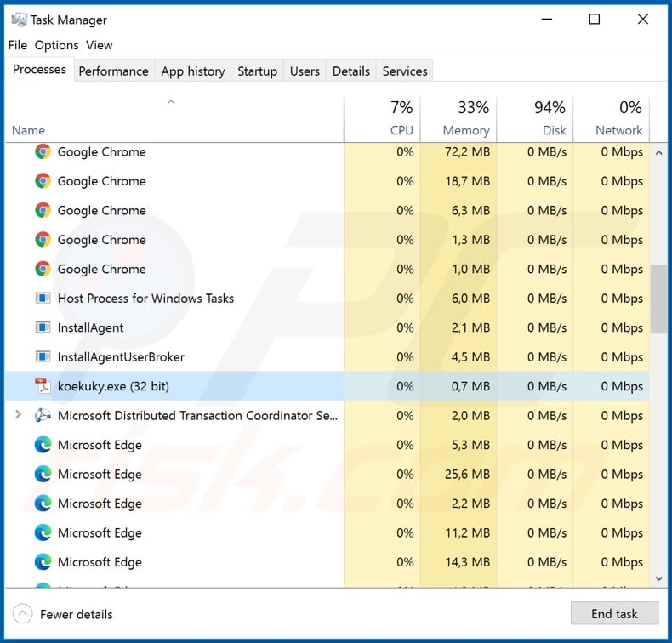The width and height of the screenshot is (672, 643).
Task: Click the Chrome icon in the 6,3 MB row
Action: (43, 210)
